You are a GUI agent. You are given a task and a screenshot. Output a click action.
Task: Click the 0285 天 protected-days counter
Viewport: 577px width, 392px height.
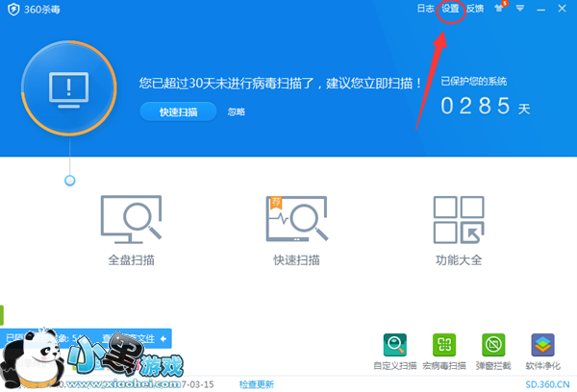point(486,107)
